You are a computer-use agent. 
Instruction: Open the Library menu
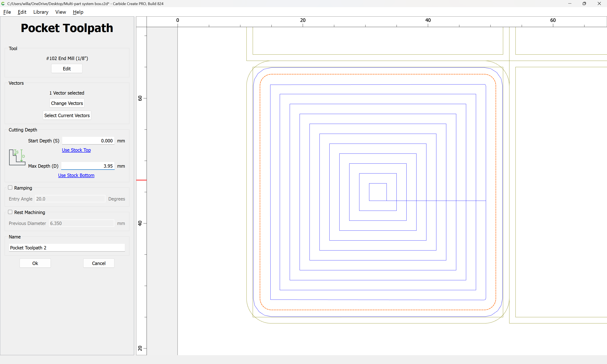point(41,12)
